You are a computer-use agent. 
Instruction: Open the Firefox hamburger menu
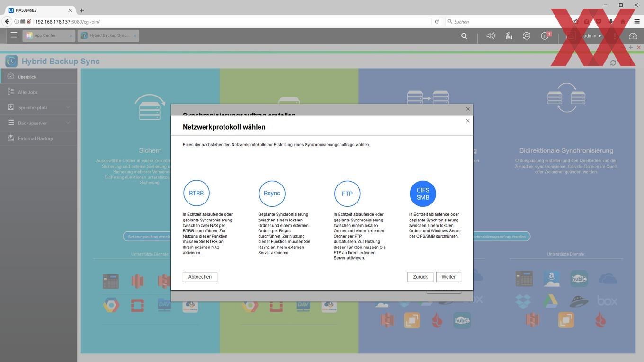[637, 21]
